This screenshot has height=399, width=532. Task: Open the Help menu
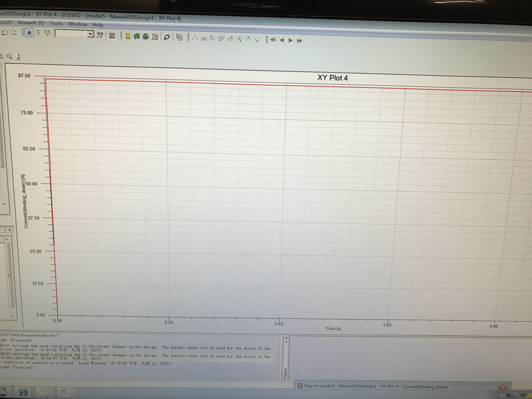click(x=98, y=25)
